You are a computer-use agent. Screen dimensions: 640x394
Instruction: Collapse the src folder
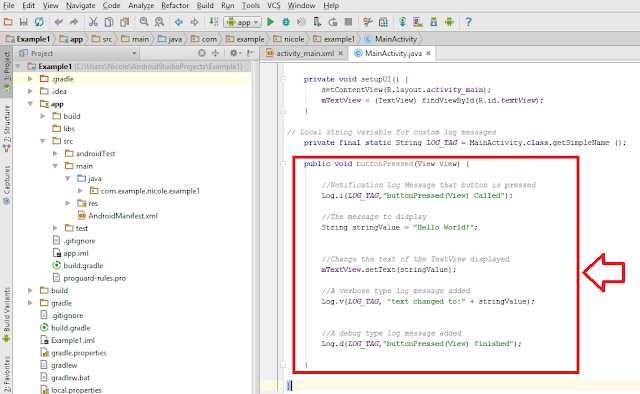click(43, 141)
